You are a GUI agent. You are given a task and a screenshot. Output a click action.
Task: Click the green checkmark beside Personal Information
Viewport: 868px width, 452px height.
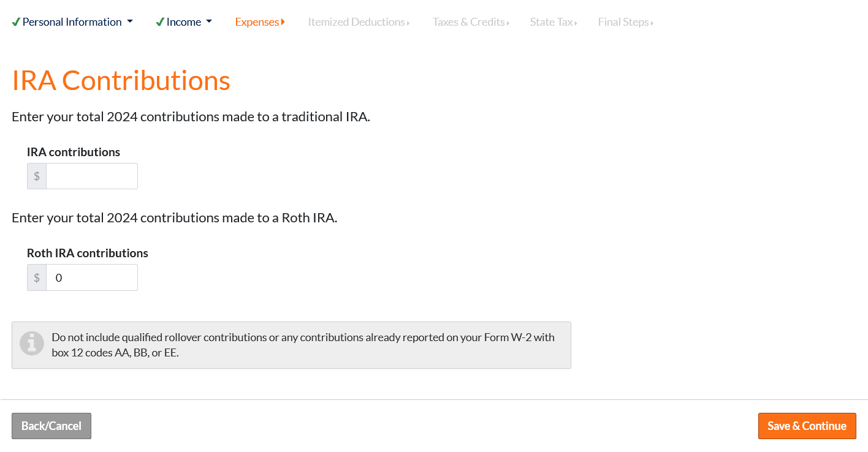16,22
